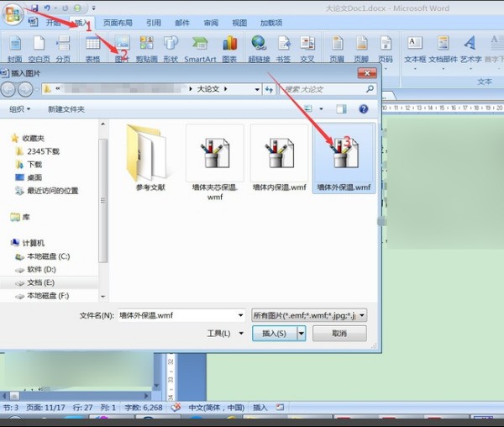Insert a SmartArt graphic
This screenshot has width=504, height=427.
[x=200, y=50]
